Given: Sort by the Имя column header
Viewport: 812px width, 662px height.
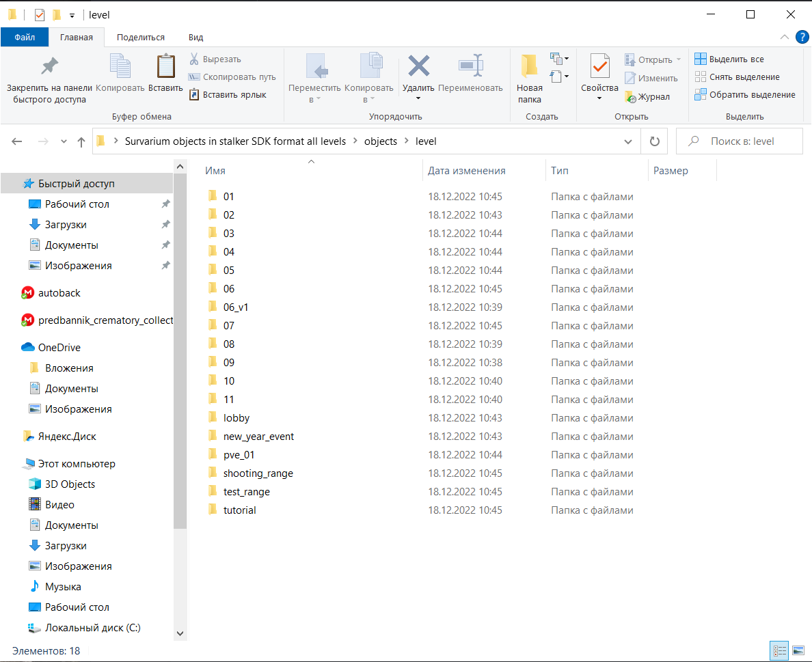Looking at the screenshot, I should point(311,171).
